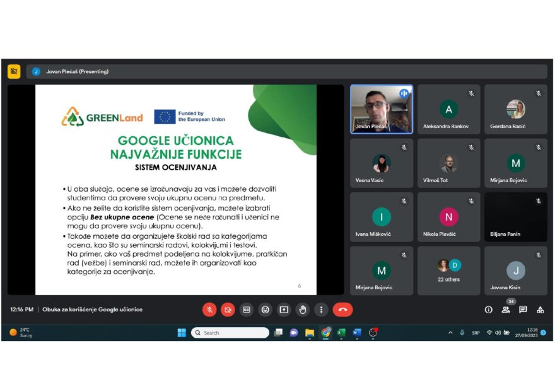Click the Windows taskbar Search field
555x392 pixels.
click(x=230, y=333)
